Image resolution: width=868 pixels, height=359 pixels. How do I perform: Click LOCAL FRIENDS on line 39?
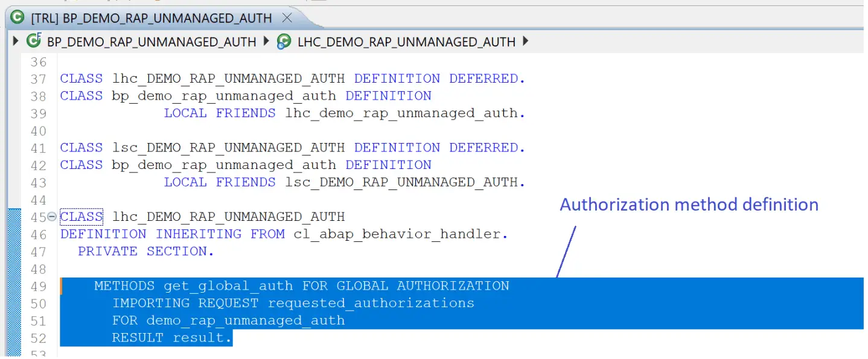tap(220, 113)
